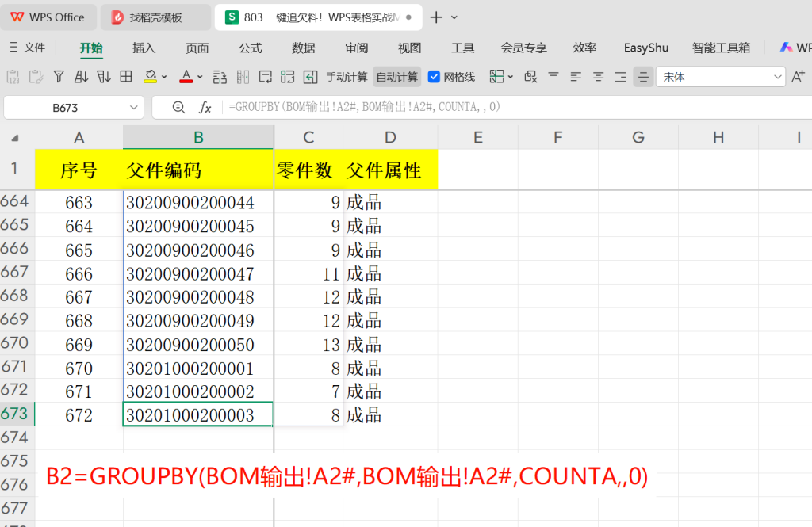Click the paste as values icon
Image resolution: width=812 pixels, height=527 pixels.
coord(13,77)
